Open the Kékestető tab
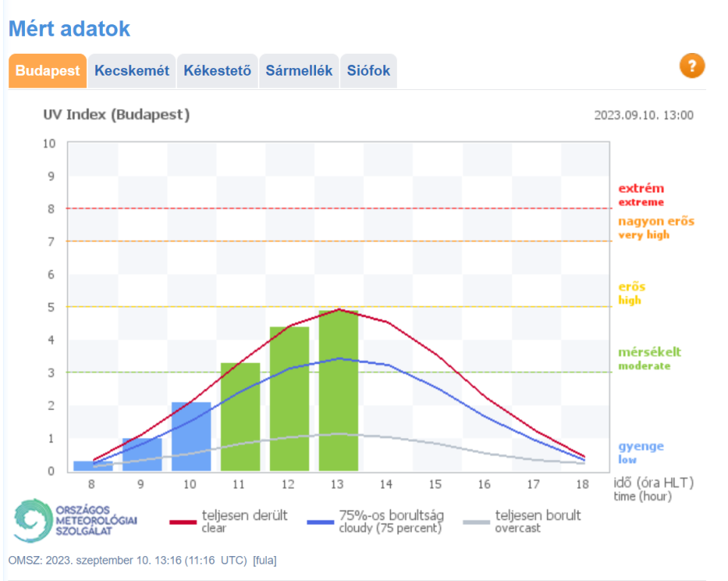728x581 pixels. point(217,71)
